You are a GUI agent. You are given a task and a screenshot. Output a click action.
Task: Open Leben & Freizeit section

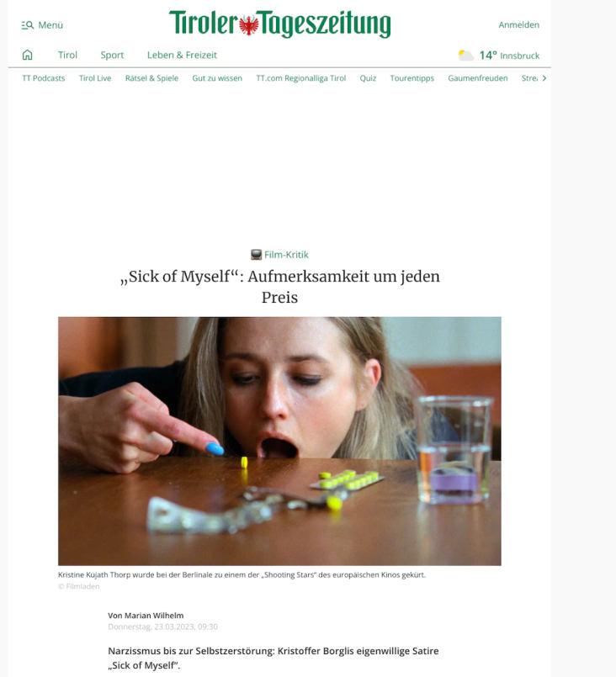click(x=182, y=55)
